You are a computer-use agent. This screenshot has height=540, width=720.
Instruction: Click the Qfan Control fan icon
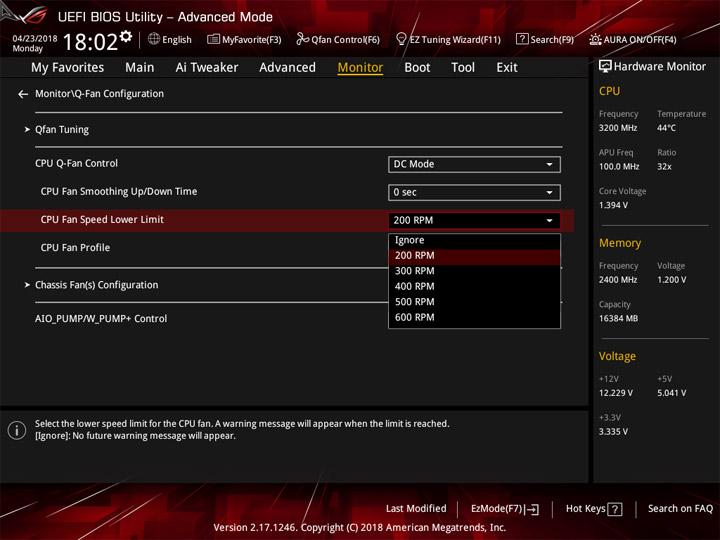click(302, 39)
